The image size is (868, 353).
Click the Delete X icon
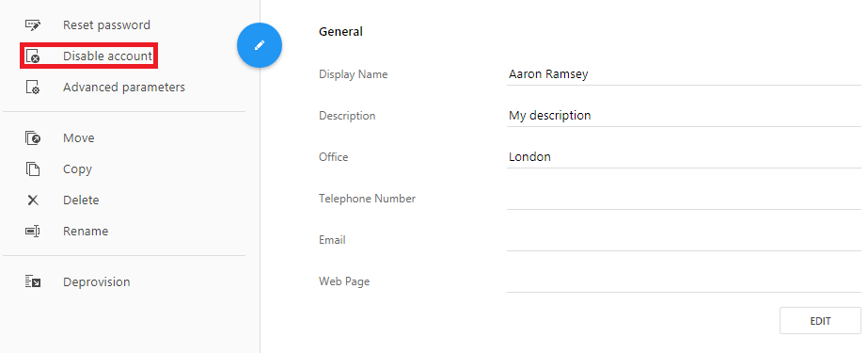[x=33, y=201]
